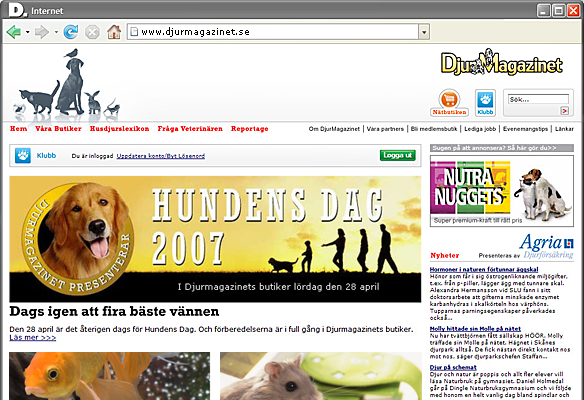584x400 pixels.
Task: Open the Evenemangstips link
Action: [x=525, y=129]
